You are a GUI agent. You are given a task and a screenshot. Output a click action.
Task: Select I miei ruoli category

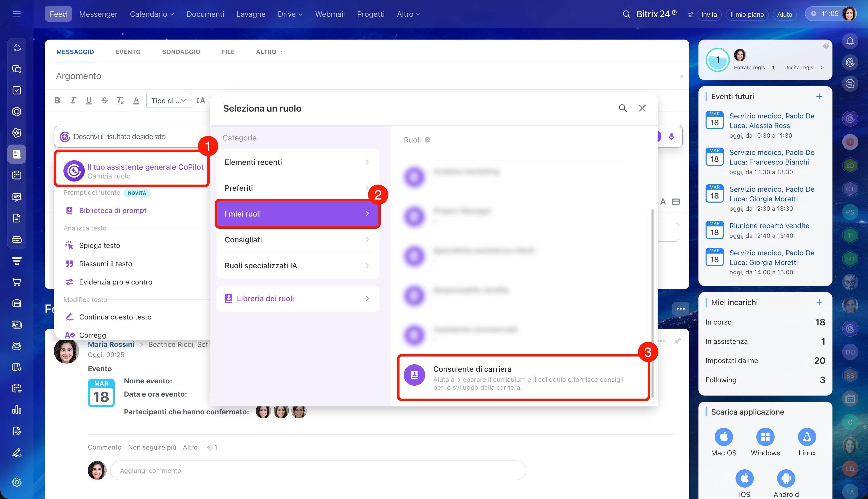(297, 214)
